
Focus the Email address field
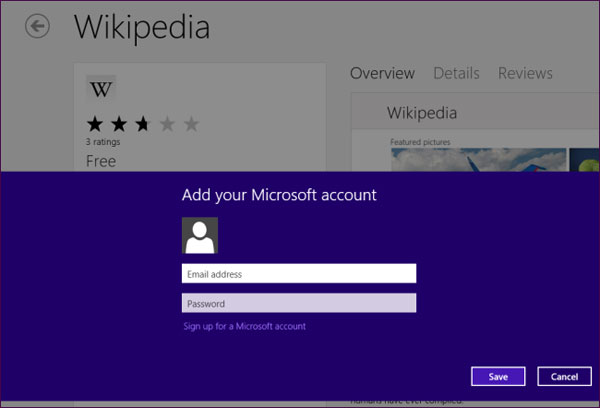pos(299,274)
